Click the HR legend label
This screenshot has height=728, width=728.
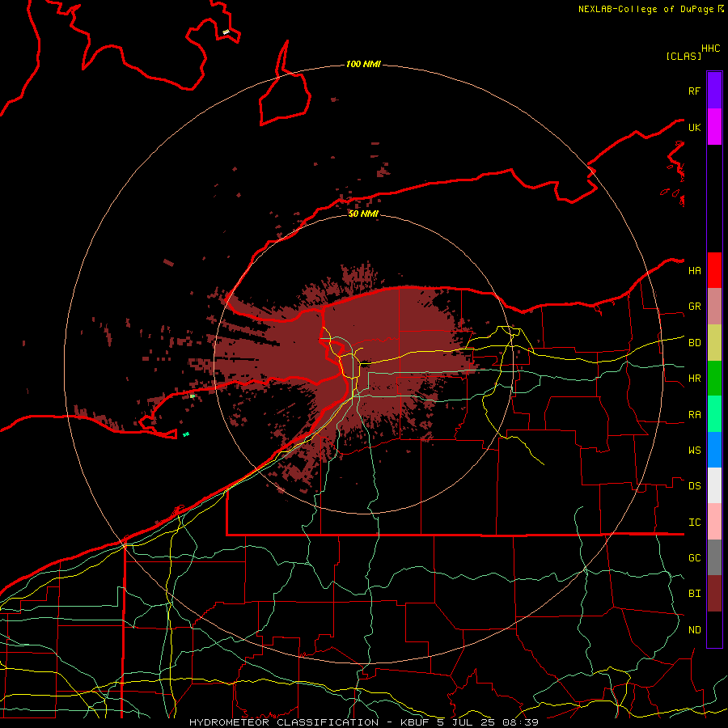[x=694, y=379]
